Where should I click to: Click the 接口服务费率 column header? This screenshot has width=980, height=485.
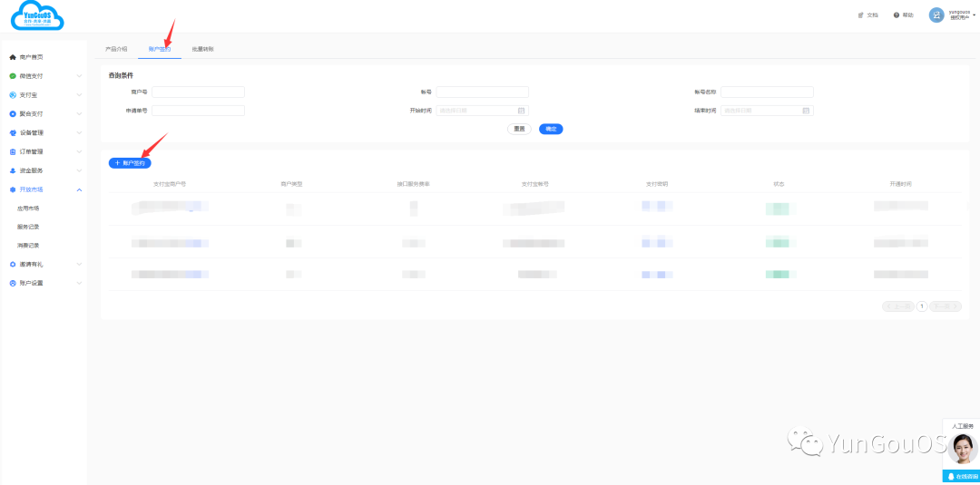click(x=413, y=184)
